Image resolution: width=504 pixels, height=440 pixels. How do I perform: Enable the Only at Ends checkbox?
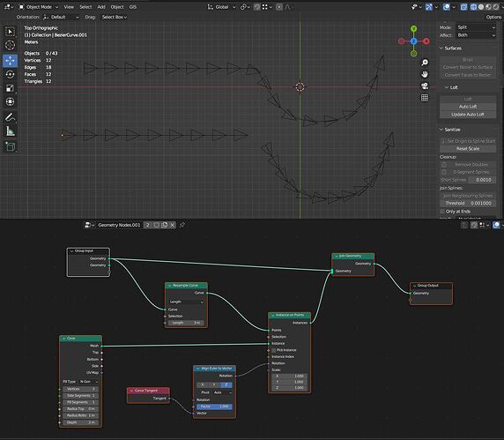coord(442,212)
